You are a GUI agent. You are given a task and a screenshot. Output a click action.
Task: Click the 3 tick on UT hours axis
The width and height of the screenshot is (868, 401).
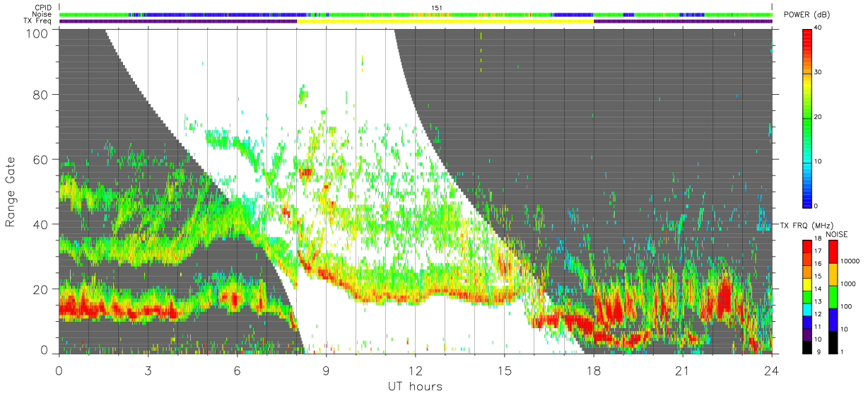click(x=148, y=370)
